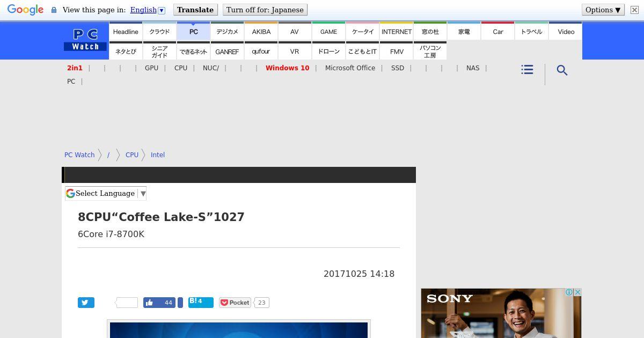Click the Sony advertisement image

501,313
